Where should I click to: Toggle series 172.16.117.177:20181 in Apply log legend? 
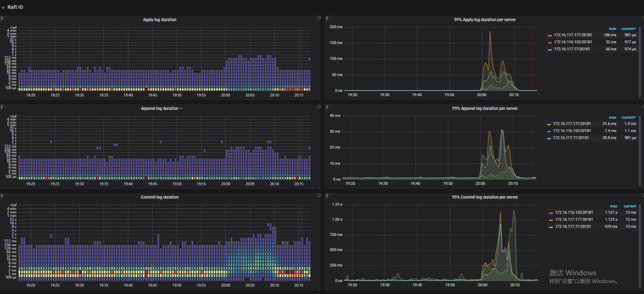point(573,35)
